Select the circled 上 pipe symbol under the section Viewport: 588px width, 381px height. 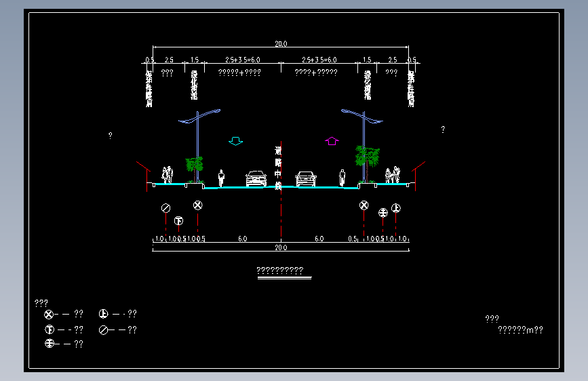(396, 208)
